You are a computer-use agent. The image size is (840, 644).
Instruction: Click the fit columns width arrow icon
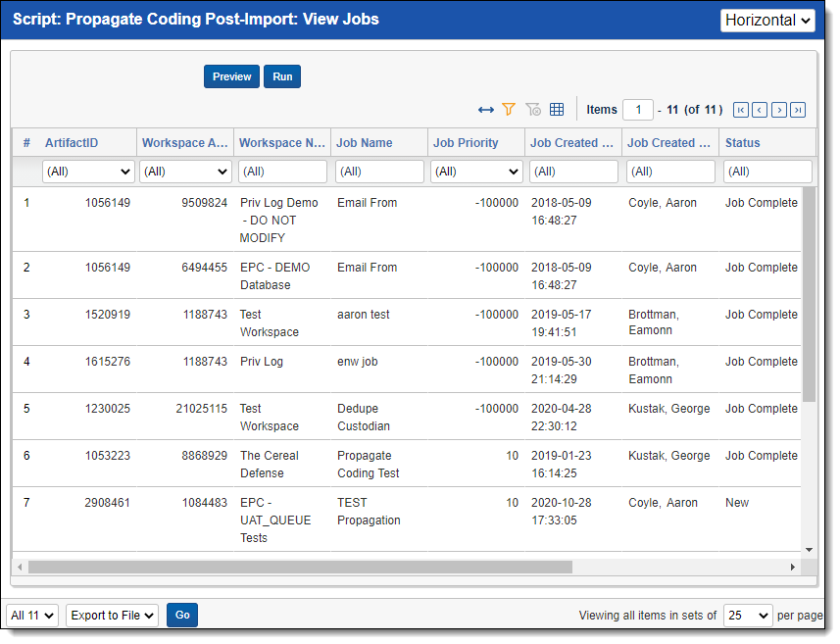tap(486, 110)
